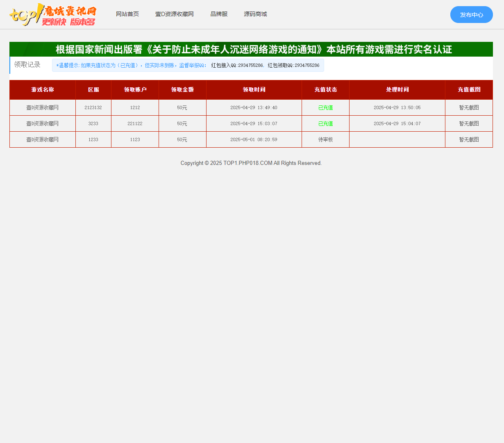This screenshot has height=443, width=504.
Task: Click 暂无截图 in the 1233 row
Action: click(469, 139)
